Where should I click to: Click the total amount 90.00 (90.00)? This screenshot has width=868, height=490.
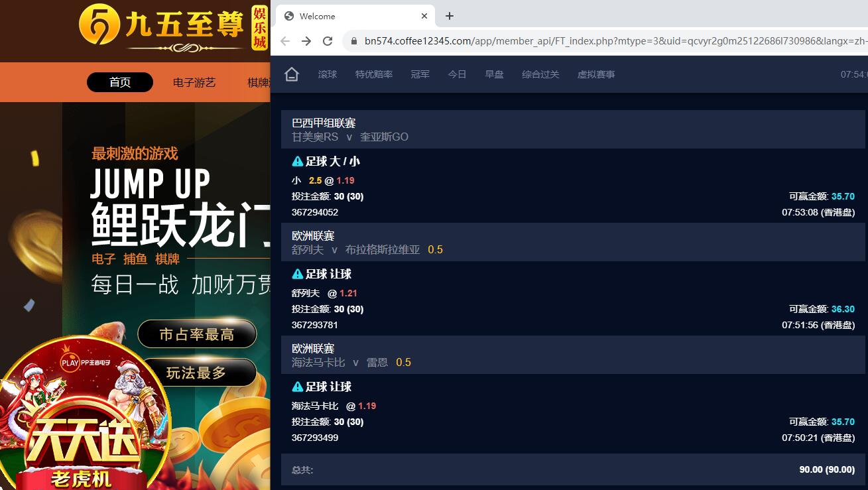click(827, 469)
